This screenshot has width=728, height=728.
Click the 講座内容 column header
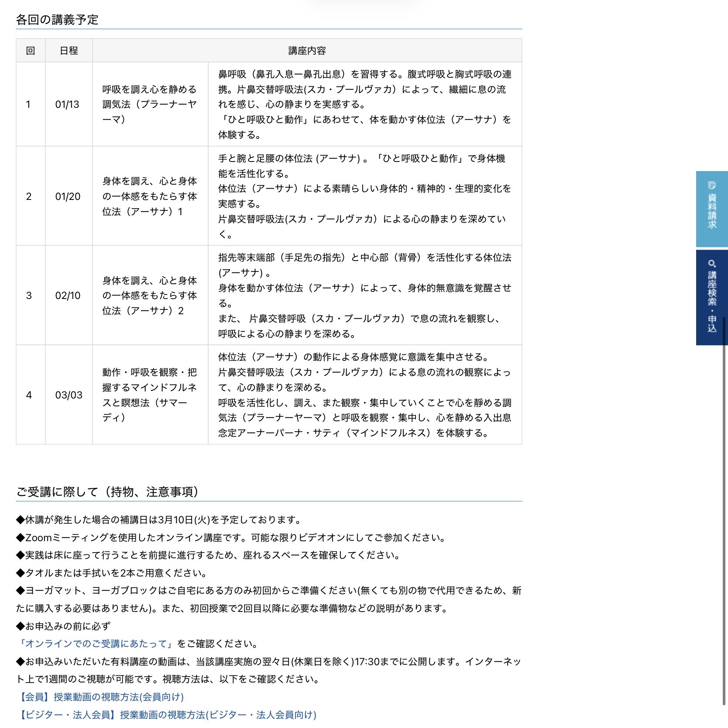point(307,51)
